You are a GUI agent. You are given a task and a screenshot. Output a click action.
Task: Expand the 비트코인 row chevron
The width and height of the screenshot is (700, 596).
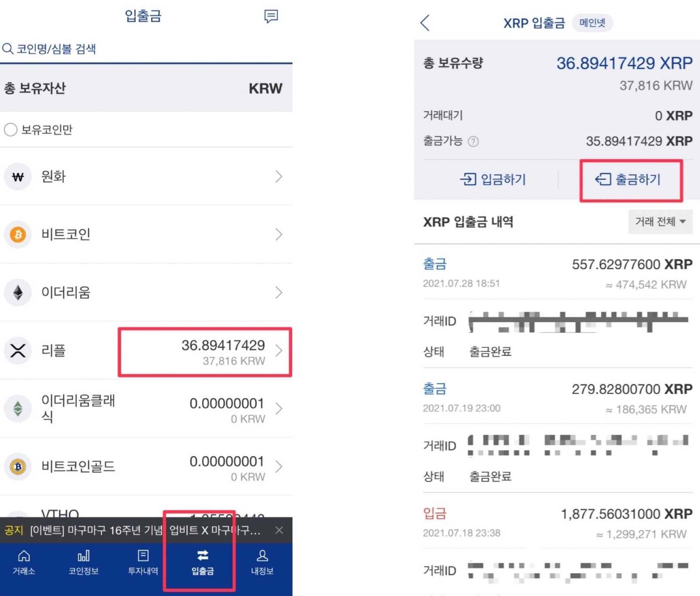[x=279, y=235]
